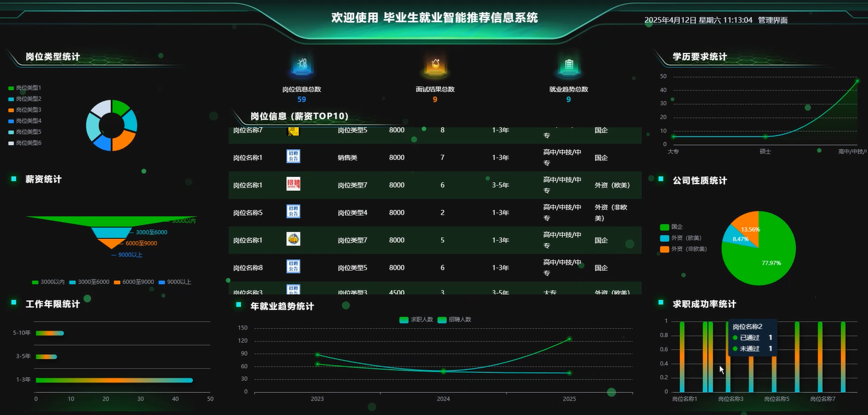The width and height of the screenshot is (868, 415).
Task: Click the orange 9 under 面试结果总数
Action: 435,99
